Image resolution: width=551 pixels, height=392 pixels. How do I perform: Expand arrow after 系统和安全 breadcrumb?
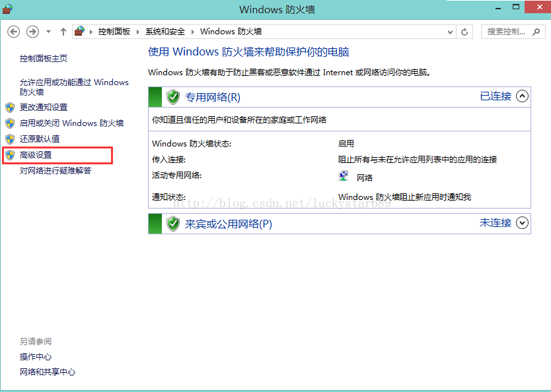pyautogui.click(x=192, y=32)
